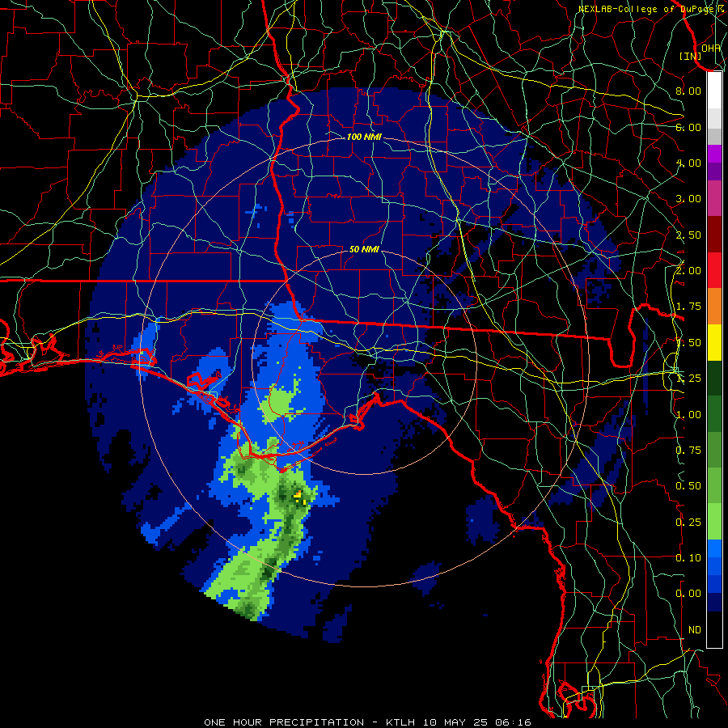Select the 8.00 legend value
This screenshot has width=728, height=728.
coord(688,91)
